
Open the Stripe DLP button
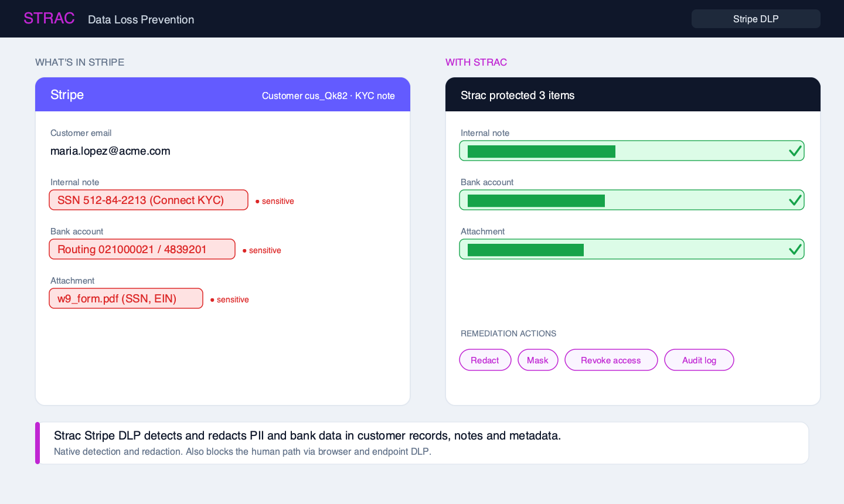[756, 19]
